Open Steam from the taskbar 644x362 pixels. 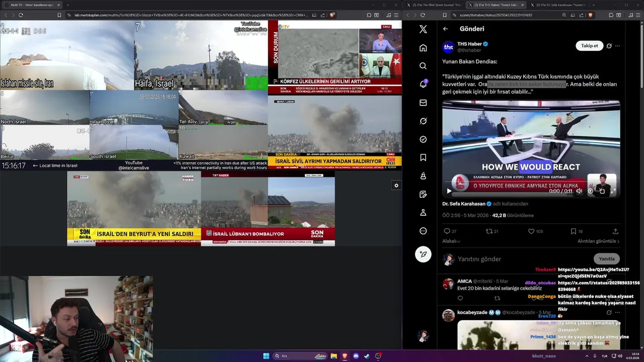coord(367,356)
